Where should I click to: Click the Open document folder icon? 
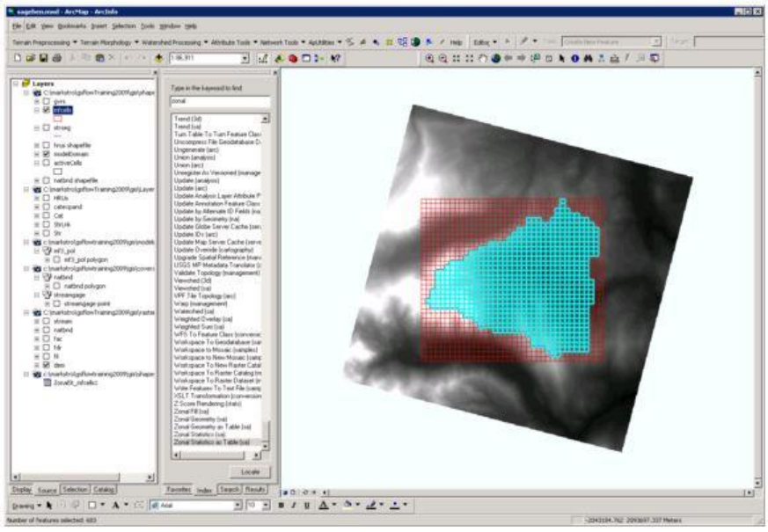[x=31, y=58]
